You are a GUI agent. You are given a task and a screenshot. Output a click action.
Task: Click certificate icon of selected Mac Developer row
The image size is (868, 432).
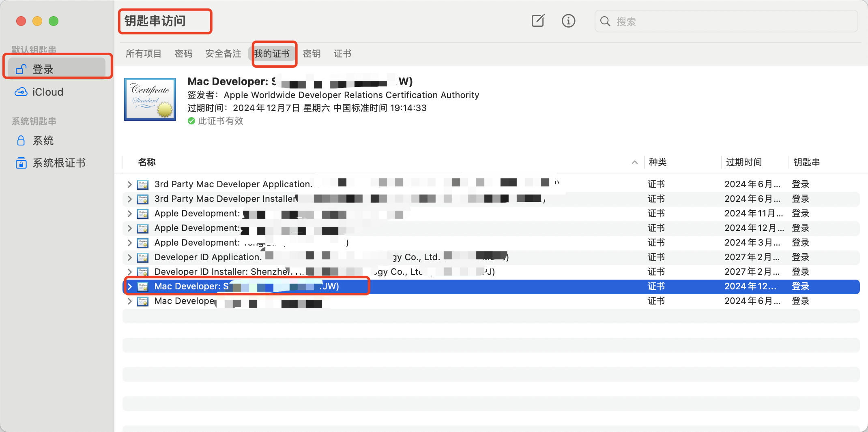[143, 287]
